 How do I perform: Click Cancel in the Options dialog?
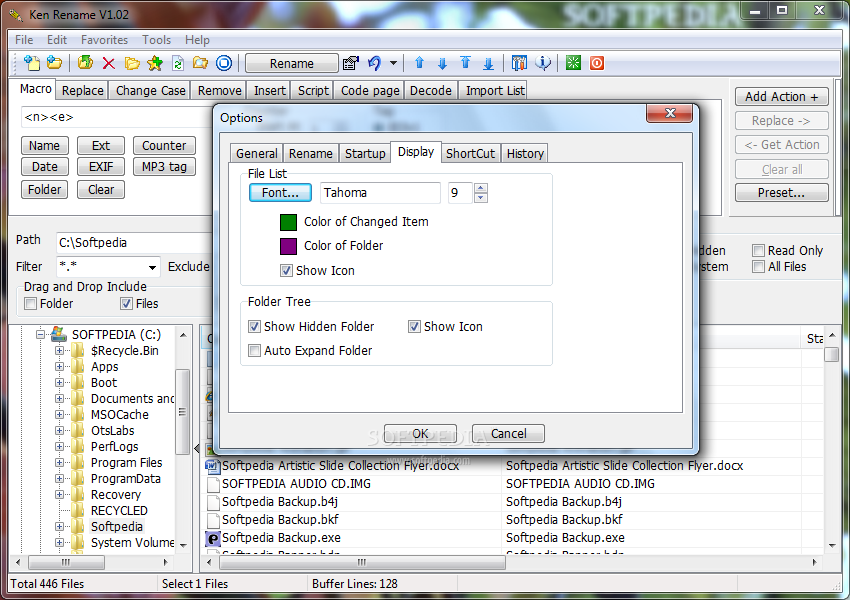508,434
